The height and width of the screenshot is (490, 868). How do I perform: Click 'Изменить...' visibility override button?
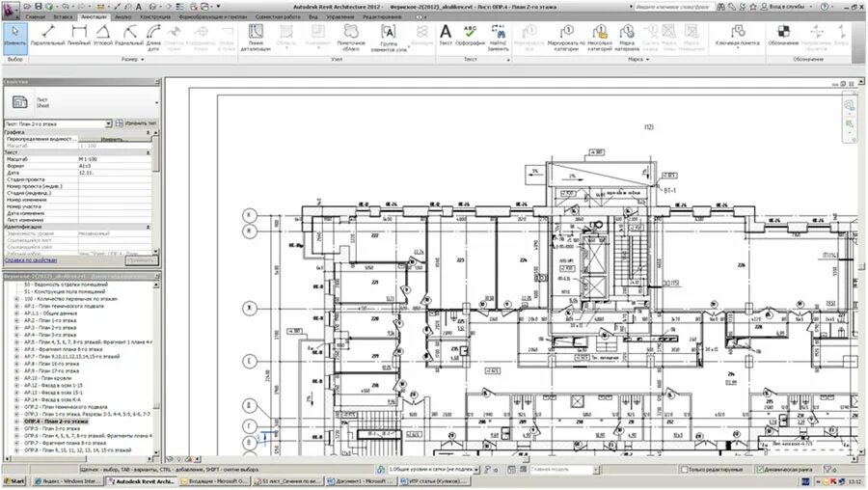pos(115,139)
